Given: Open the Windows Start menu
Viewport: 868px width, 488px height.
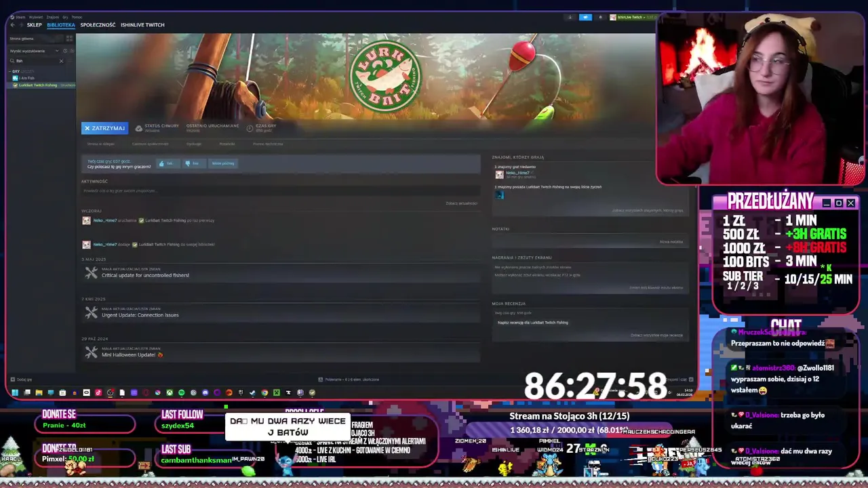Looking at the screenshot, I should click(15, 392).
